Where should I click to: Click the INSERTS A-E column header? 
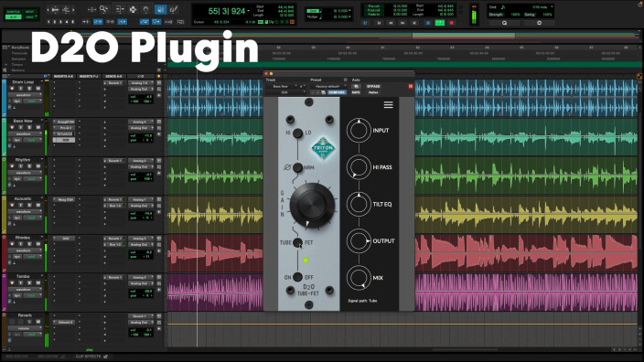pyautogui.click(x=64, y=77)
